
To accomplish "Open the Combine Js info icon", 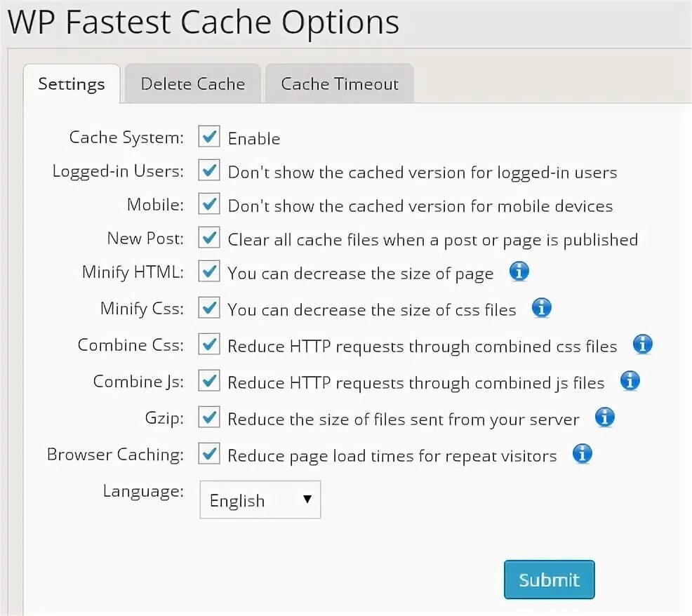I will coord(630,381).
